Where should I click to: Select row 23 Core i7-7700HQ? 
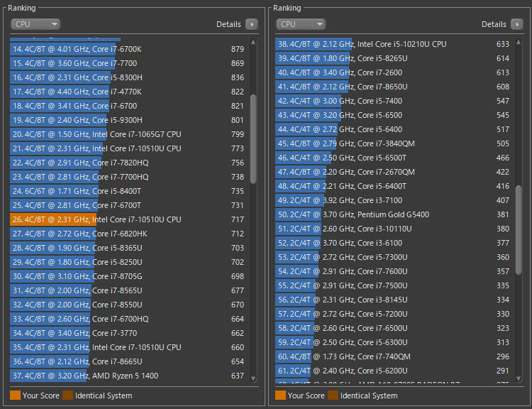pos(128,177)
